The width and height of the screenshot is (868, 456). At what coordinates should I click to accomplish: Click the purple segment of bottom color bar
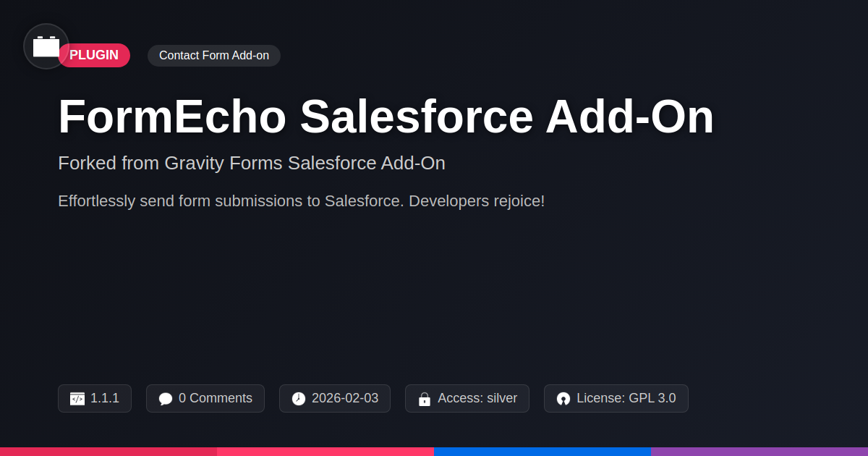click(759, 452)
